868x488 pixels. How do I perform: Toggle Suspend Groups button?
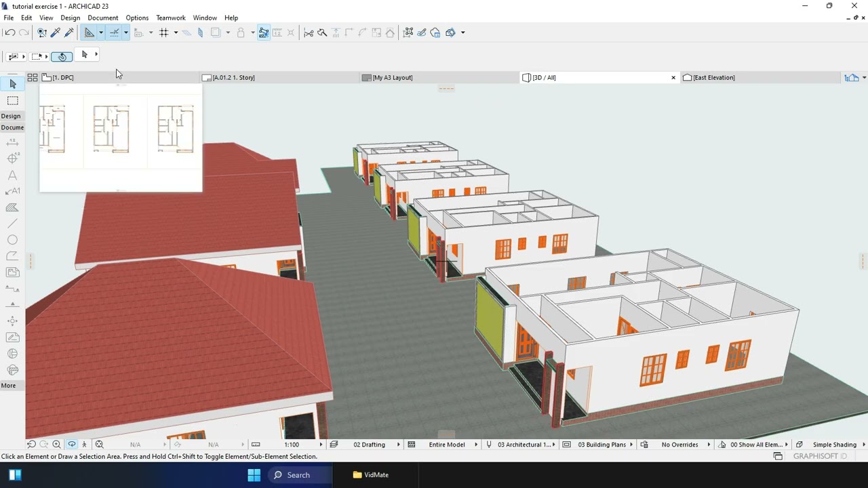tap(263, 33)
